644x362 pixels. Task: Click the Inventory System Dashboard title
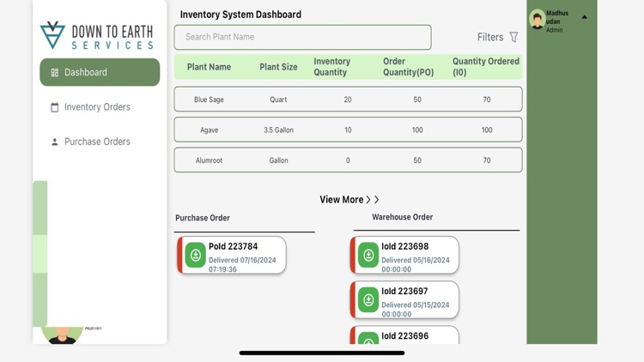pyautogui.click(x=240, y=15)
